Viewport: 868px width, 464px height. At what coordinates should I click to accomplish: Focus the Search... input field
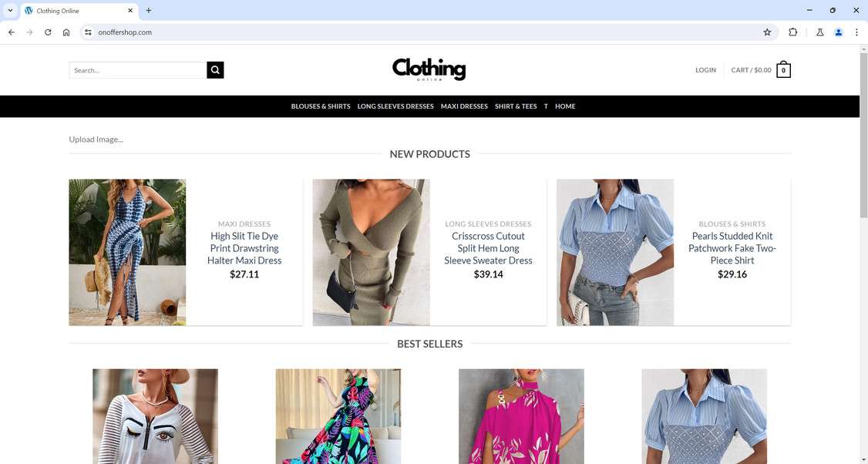pyautogui.click(x=138, y=70)
